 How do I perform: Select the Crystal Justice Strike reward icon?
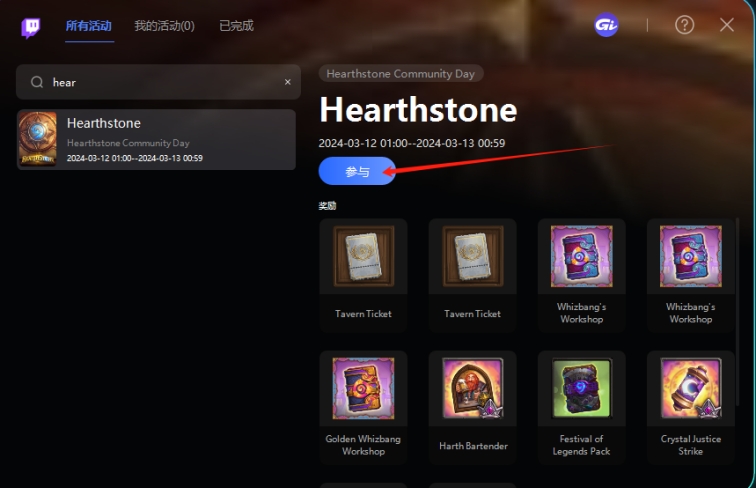point(691,388)
